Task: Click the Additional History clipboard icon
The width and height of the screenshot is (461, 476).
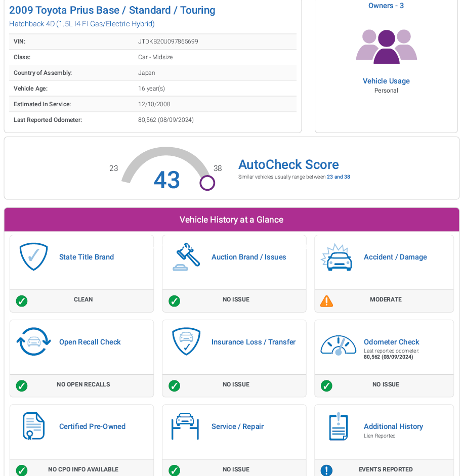Action: coord(339,426)
